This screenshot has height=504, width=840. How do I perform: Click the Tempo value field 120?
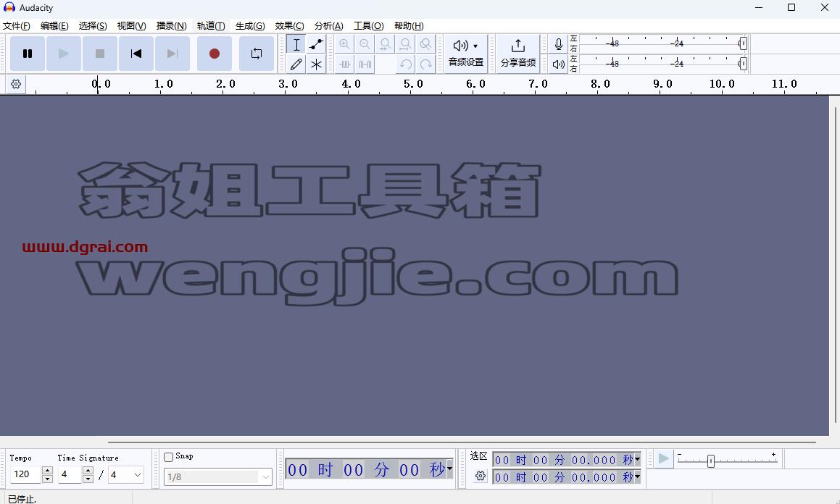pos(25,474)
